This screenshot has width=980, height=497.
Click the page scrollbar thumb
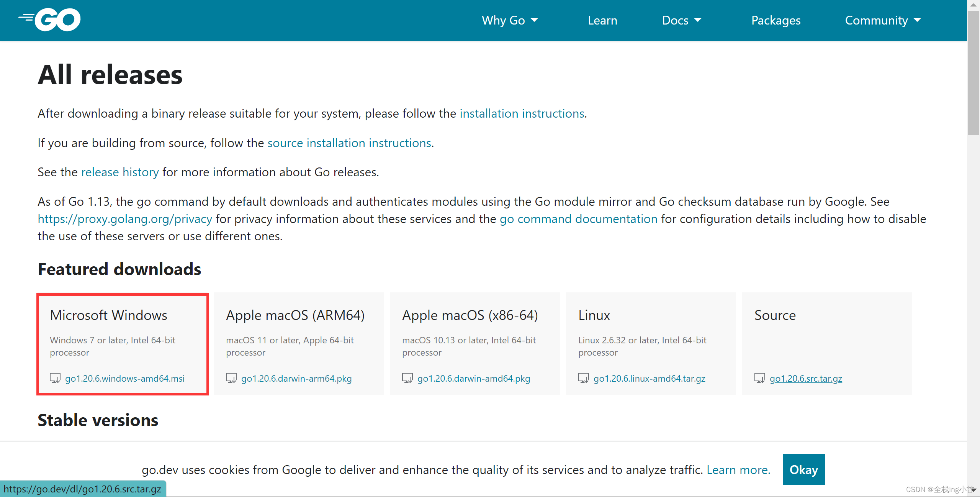pyautogui.click(x=973, y=73)
